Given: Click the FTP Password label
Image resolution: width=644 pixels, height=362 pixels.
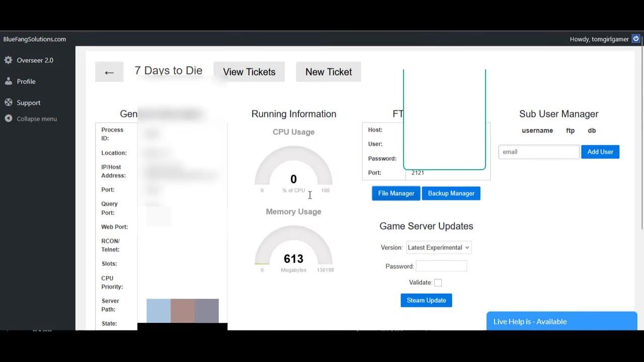Looking at the screenshot, I should [382, 158].
